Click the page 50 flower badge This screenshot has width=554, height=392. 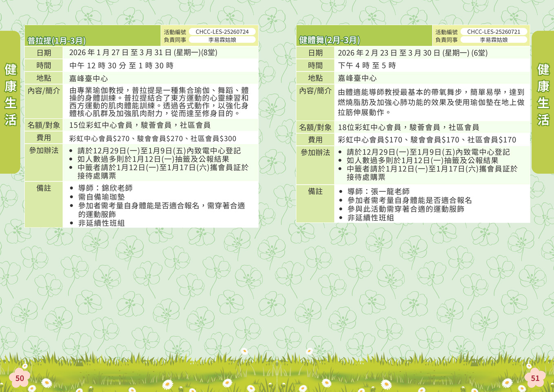20,378
